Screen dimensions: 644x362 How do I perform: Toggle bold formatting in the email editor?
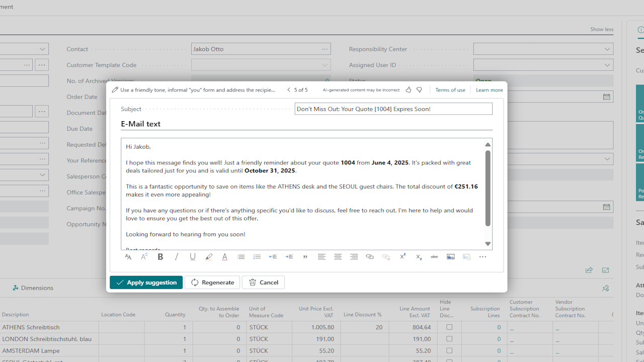pyautogui.click(x=160, y=257)
